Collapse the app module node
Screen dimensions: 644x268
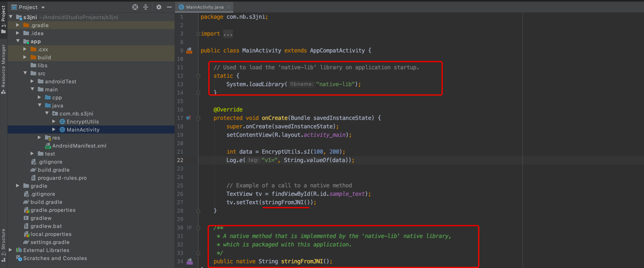click(18, 41)
